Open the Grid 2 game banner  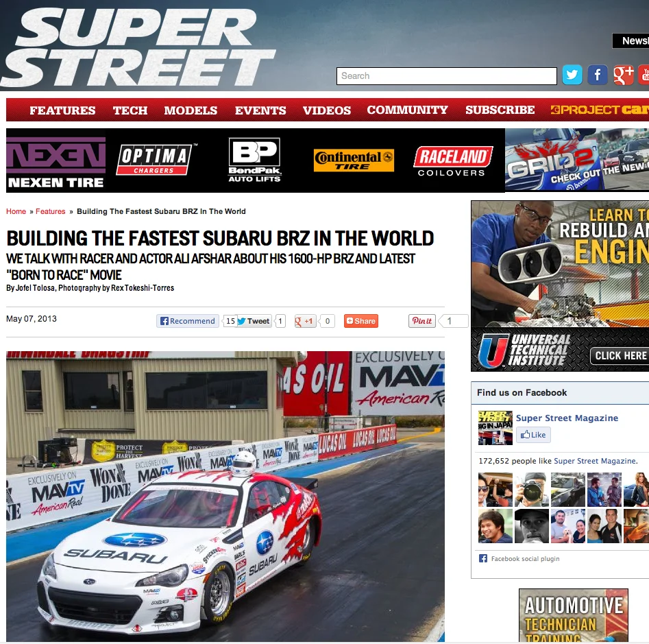tap(577, 159)
